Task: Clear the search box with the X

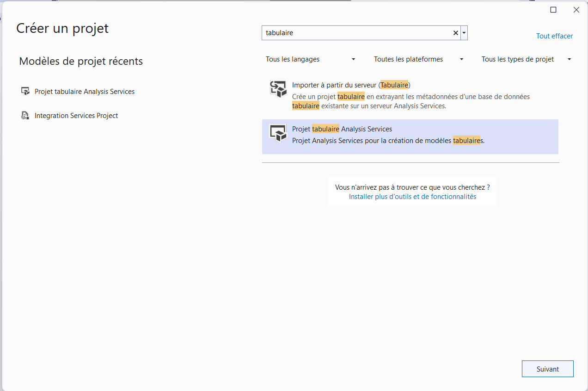Action: coord(455,33)
